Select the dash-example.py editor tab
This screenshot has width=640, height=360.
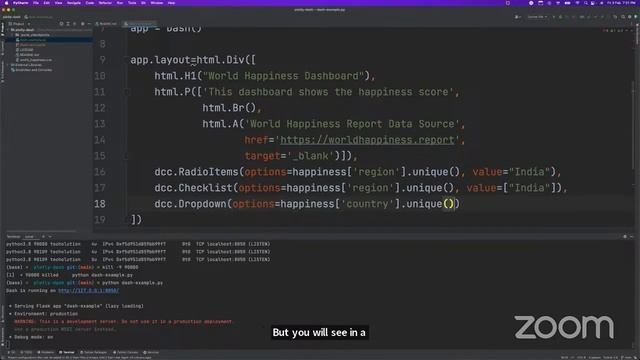140,24
